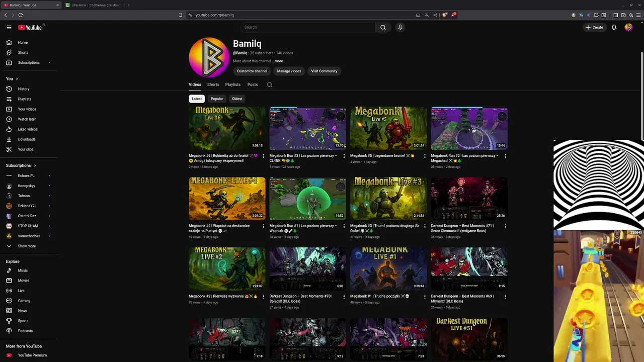Sort videos by Oldest chip
This screenshot has height=362, width=644.
coord(237,99)
